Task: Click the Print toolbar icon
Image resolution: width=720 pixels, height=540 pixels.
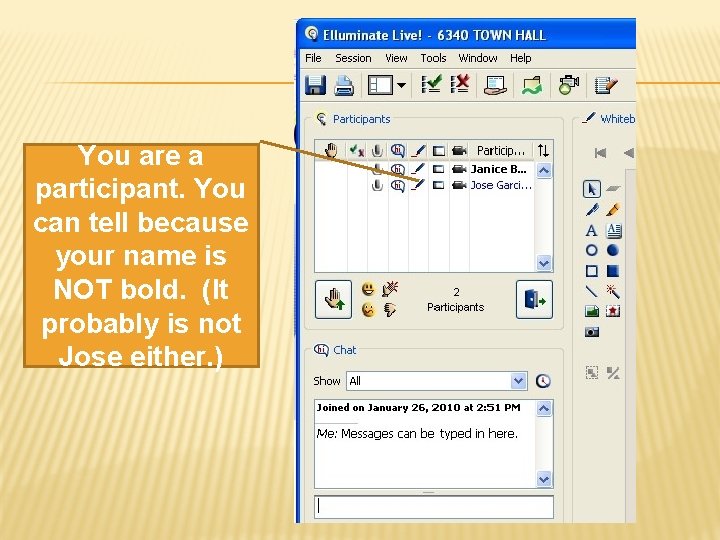Action: (344, 85)
